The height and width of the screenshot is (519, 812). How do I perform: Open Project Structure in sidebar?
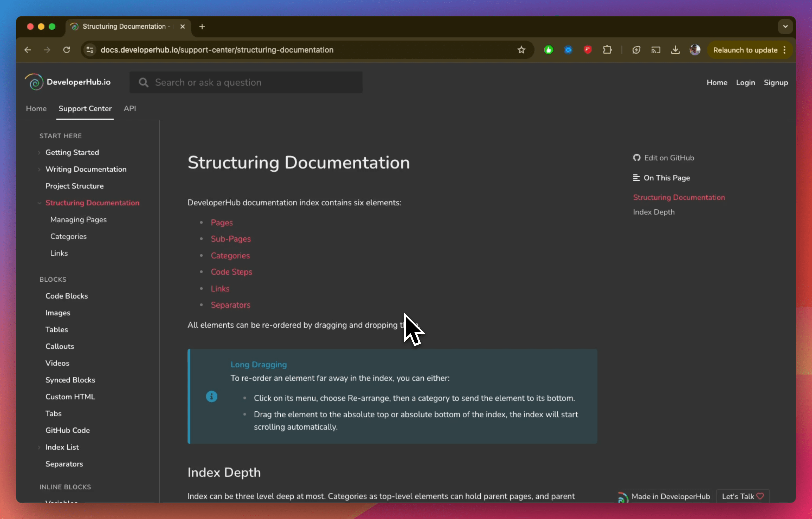75,186
